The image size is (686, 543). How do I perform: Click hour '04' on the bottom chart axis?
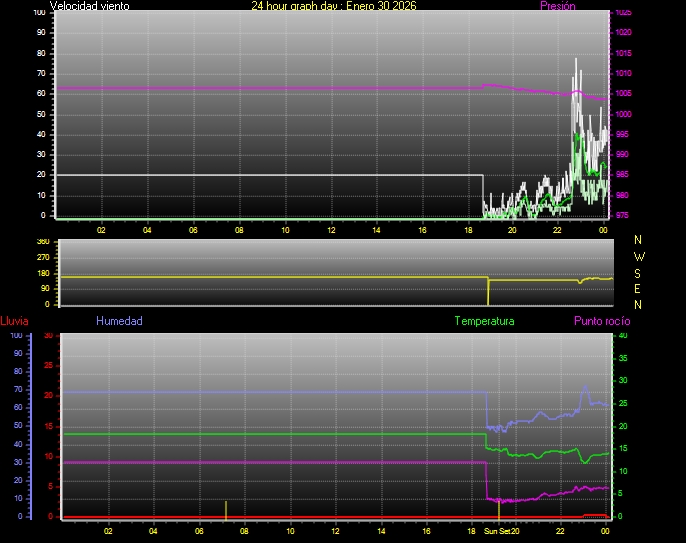[x=153, y=531]
